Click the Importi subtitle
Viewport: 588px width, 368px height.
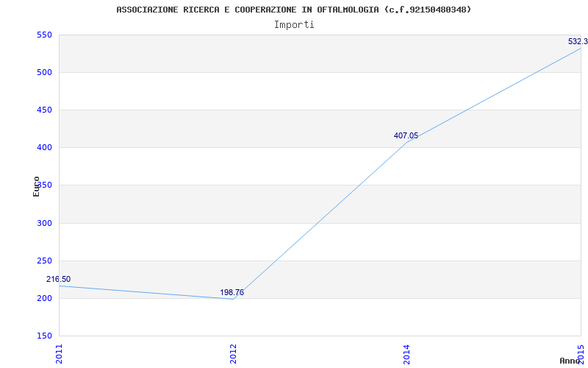[294, 25]
